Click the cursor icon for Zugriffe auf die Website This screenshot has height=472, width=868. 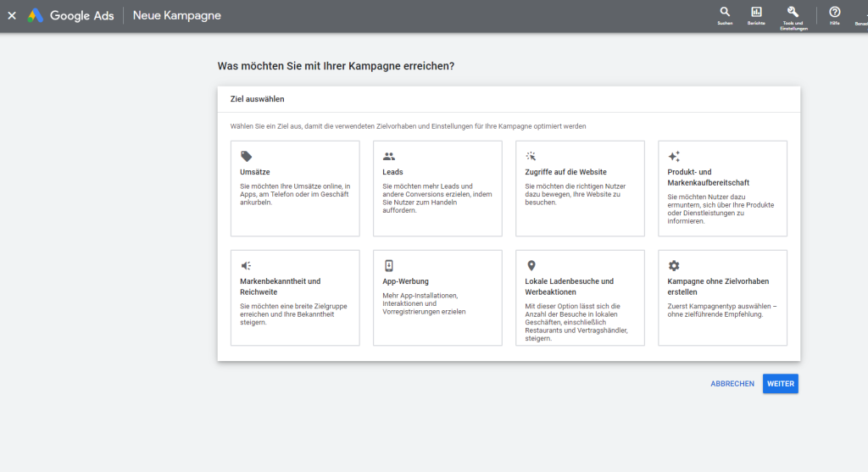pyautogui.click(x=531, y=157)
